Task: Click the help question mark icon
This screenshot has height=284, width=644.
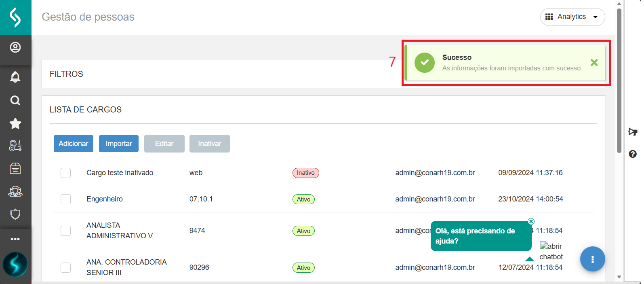Action: pos(633,154)
